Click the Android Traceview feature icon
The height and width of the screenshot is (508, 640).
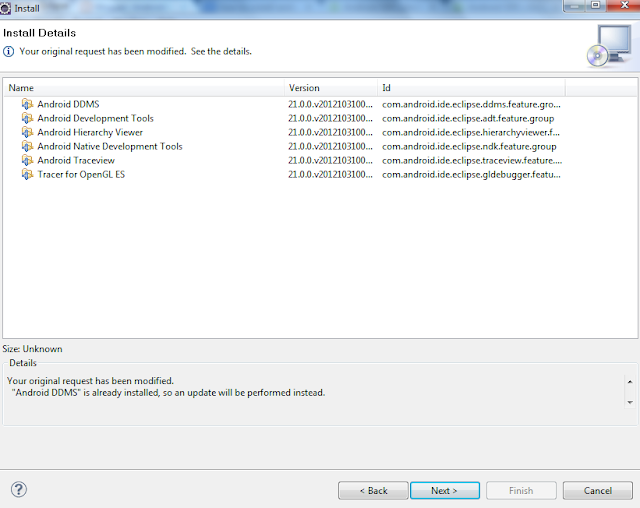pos(27,160)
